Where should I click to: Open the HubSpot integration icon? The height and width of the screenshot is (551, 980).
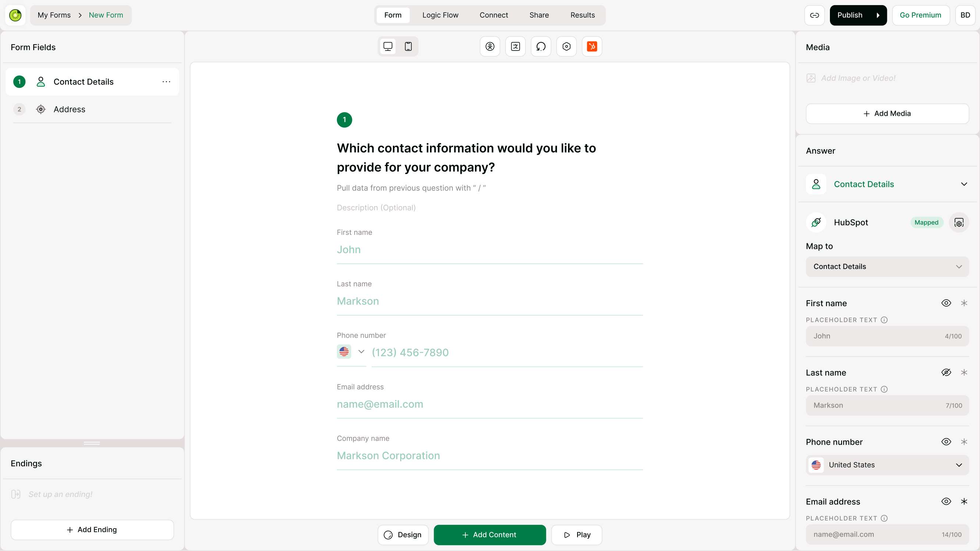pos(592,46)
